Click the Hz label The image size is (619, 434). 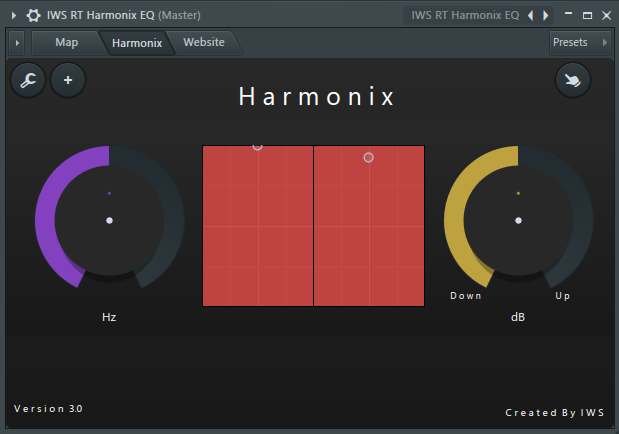(x=109, y=317)
